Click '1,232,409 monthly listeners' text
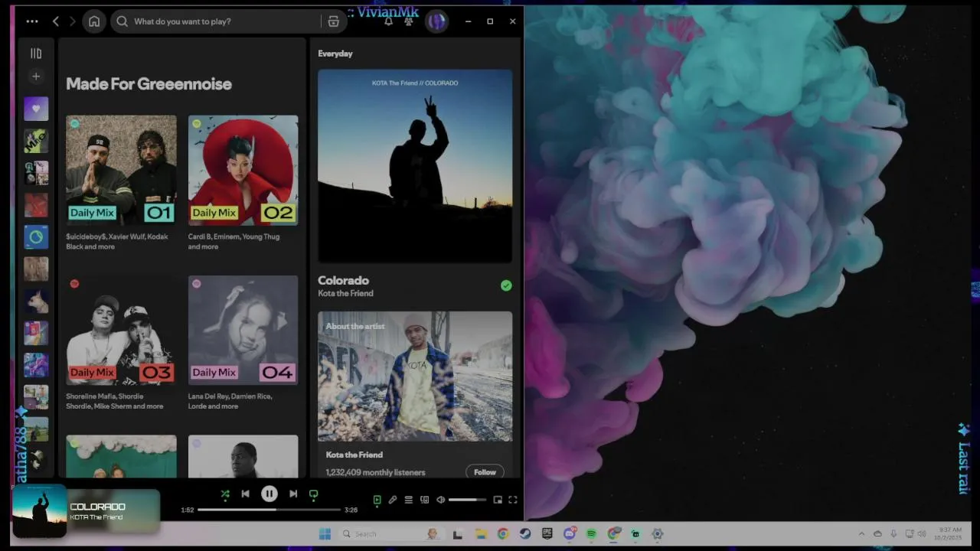This screenshot has width=980, height=551. 375,472
